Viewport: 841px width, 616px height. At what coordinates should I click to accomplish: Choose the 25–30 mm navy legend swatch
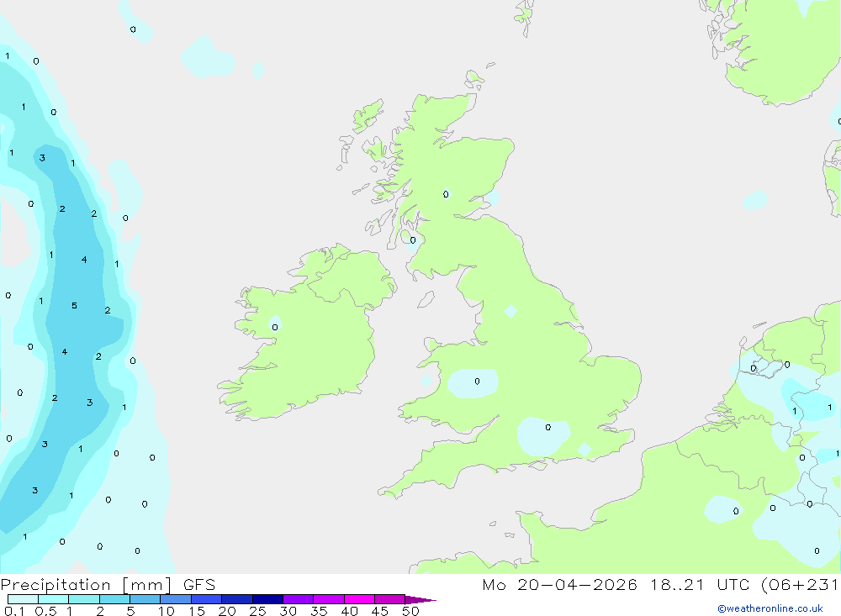(x=267, y=599)
